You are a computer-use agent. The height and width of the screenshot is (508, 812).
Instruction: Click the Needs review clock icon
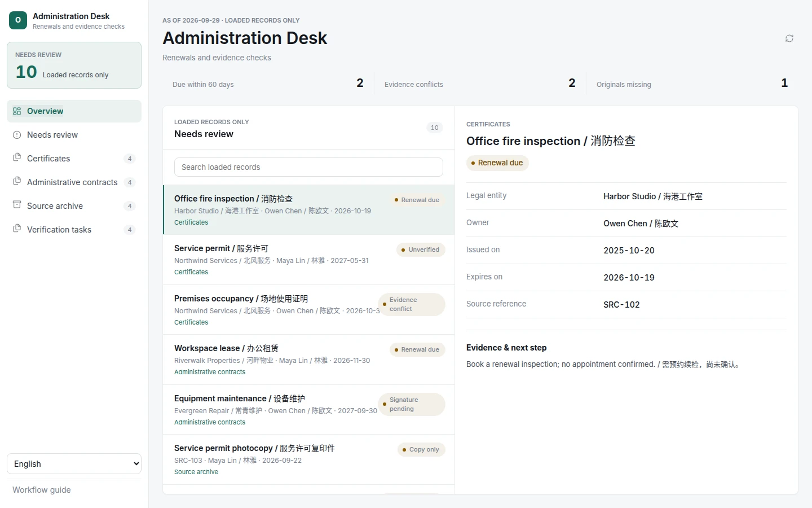tap(17, 135)
